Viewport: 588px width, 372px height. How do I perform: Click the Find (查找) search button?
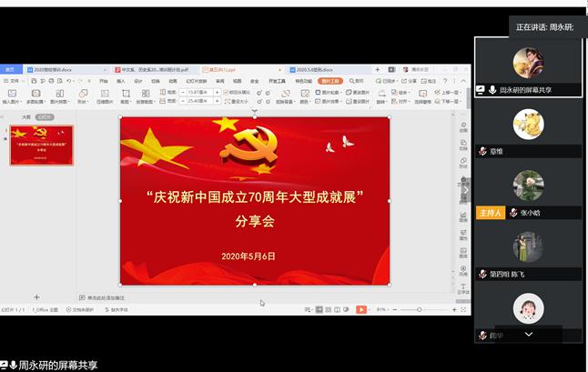click(x=356, y=81)
